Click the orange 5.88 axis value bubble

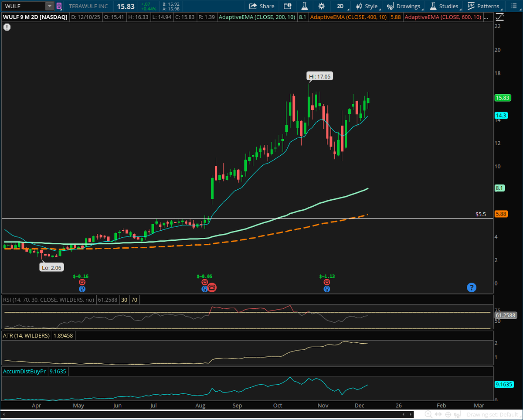pyautogui.click(x=501, y=214)
